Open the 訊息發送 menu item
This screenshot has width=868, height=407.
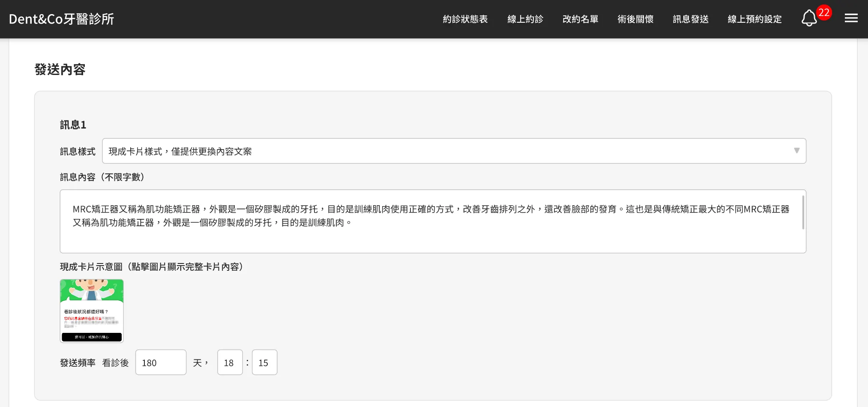[x=691, y=19]
